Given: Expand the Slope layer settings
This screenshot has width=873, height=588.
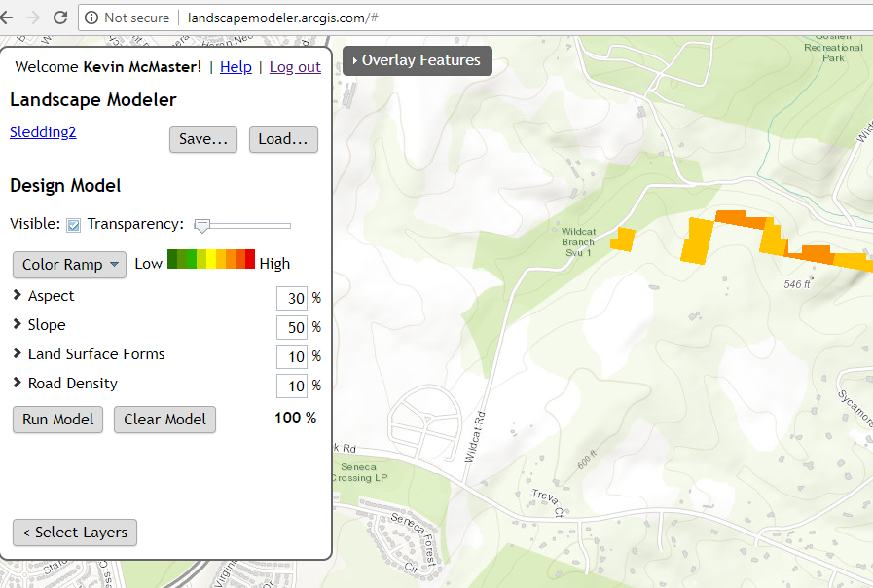Looking at the screenshot, I should click(18, 325).
